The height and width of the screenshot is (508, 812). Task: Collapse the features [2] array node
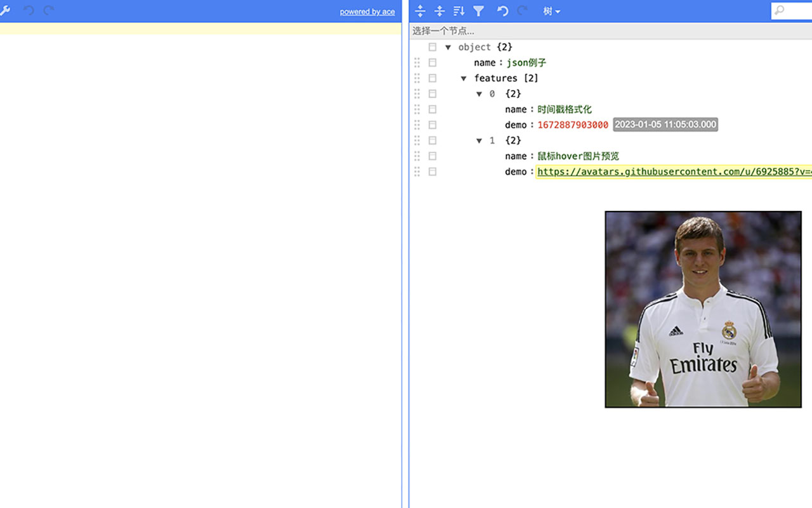point(463,77)
